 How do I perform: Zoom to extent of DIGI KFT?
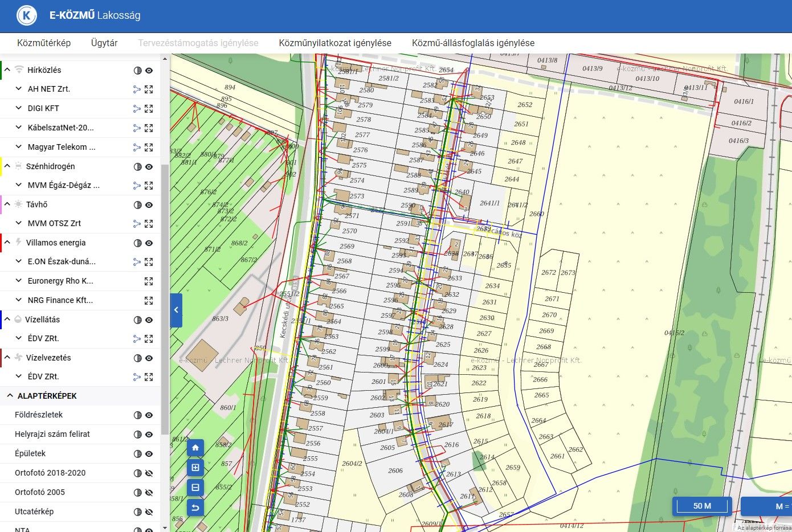pyautogui.click(x=149, y=108)
